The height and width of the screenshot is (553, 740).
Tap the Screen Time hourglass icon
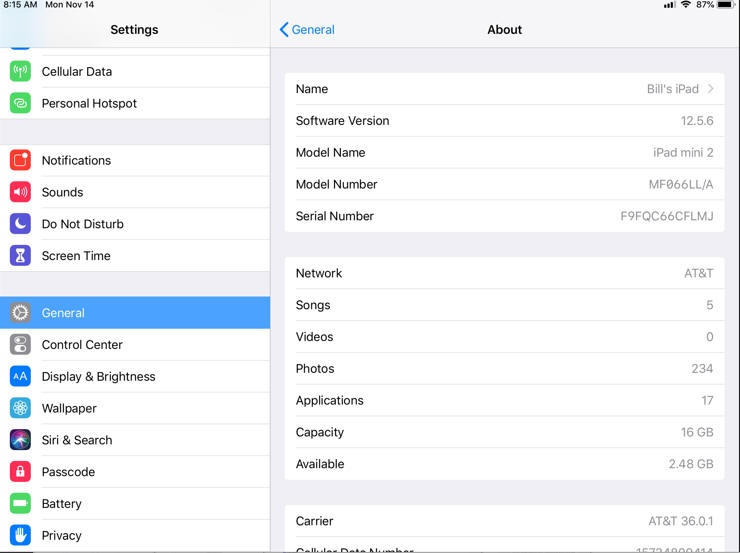pyautogui.click(x=20, y=256)
